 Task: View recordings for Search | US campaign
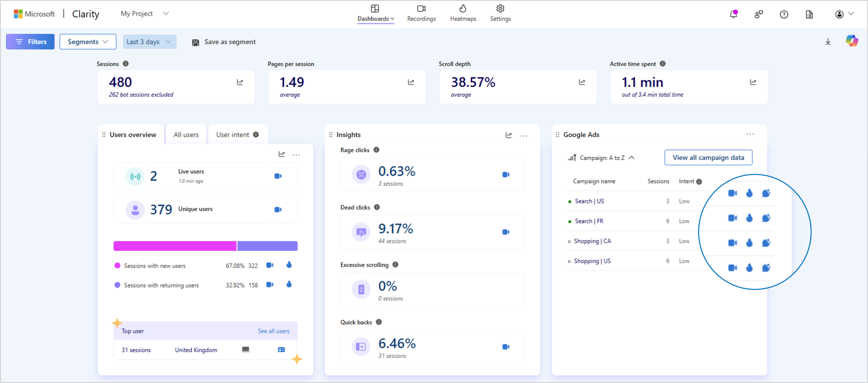732,193
